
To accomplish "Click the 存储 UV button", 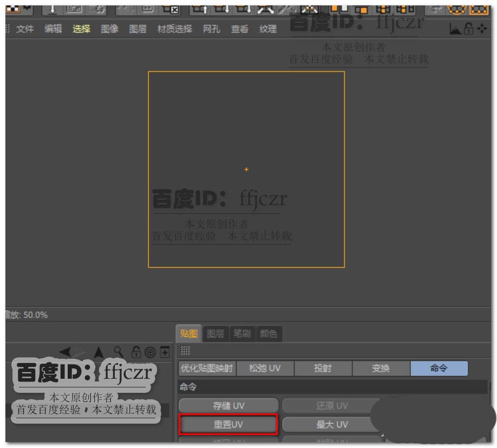I will pos(228,406).
